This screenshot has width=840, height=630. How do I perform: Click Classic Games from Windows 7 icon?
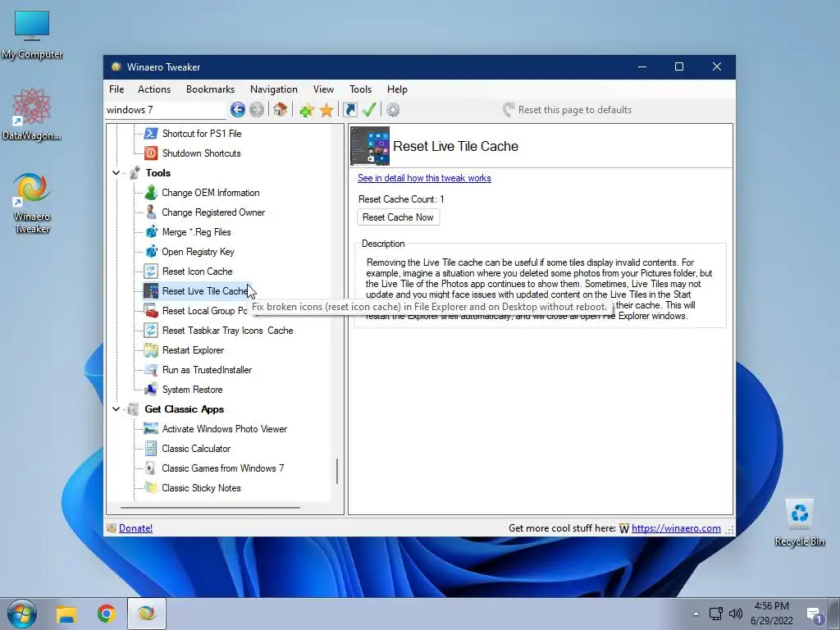pos(151,468)
